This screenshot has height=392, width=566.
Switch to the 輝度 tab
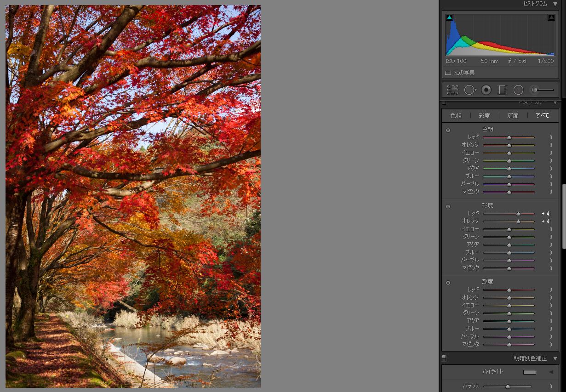tap(513, 116)
